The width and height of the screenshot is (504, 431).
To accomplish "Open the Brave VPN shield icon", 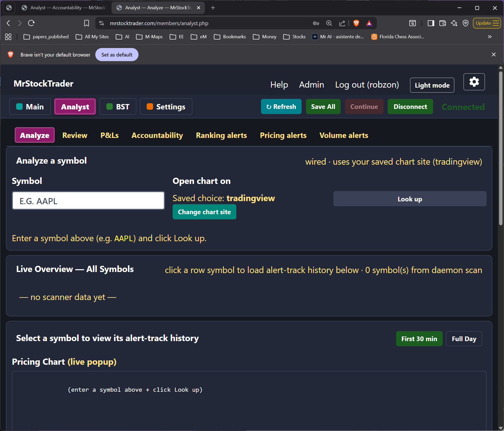I will pyautogui.click(x=465, y=23).
